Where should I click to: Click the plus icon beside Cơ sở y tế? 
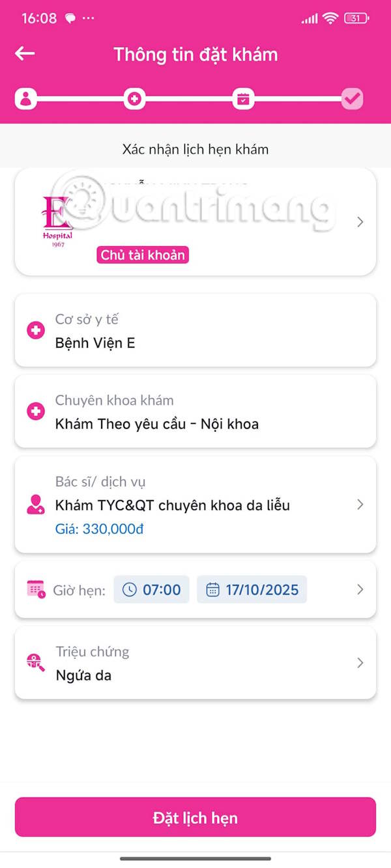tap(36, 329)
